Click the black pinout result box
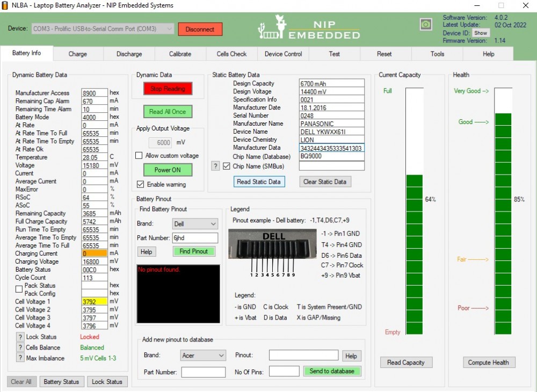This screenshot has width=537, height=392. 178,294
